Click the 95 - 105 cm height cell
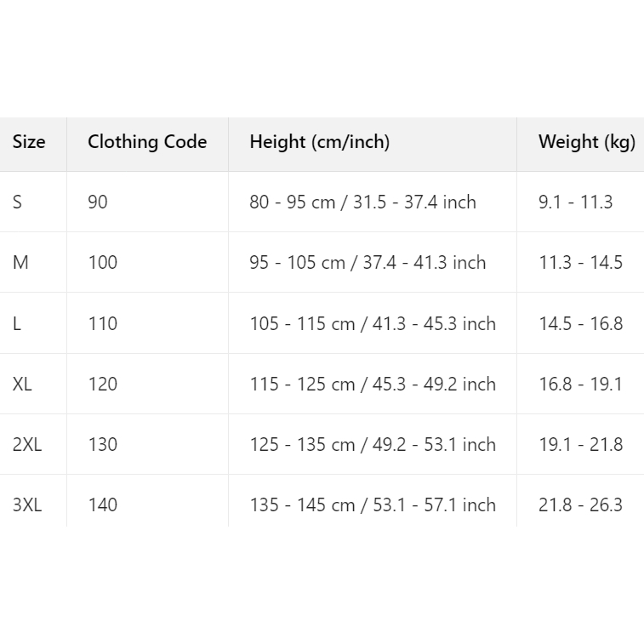644x644 pixels. pyautogui.click(x=368, y=263)
